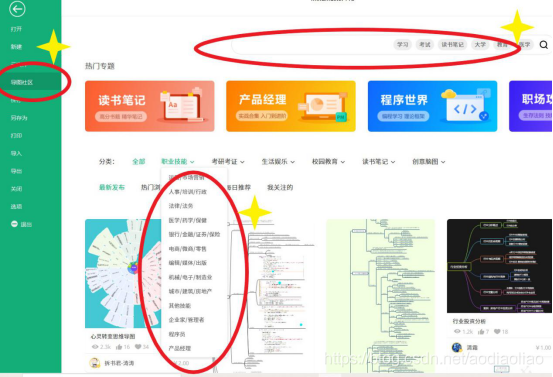Switch to the 最新发布 tab
Image resolution: width=553 pixels, height=377 pixels.
(112, 187)
